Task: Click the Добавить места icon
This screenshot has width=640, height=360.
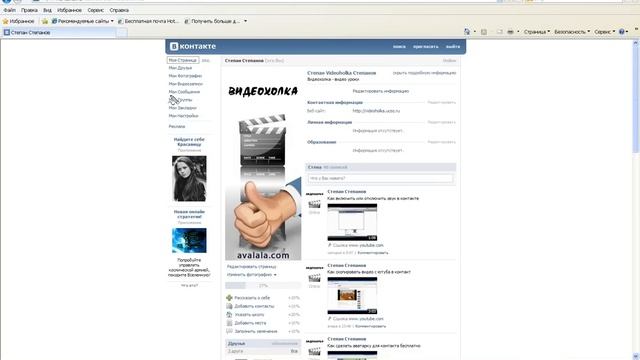Action: coord(229,323)
